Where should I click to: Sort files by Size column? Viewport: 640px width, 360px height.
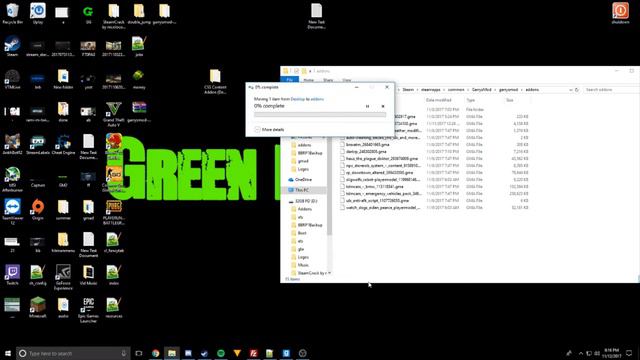pos(509,100)
